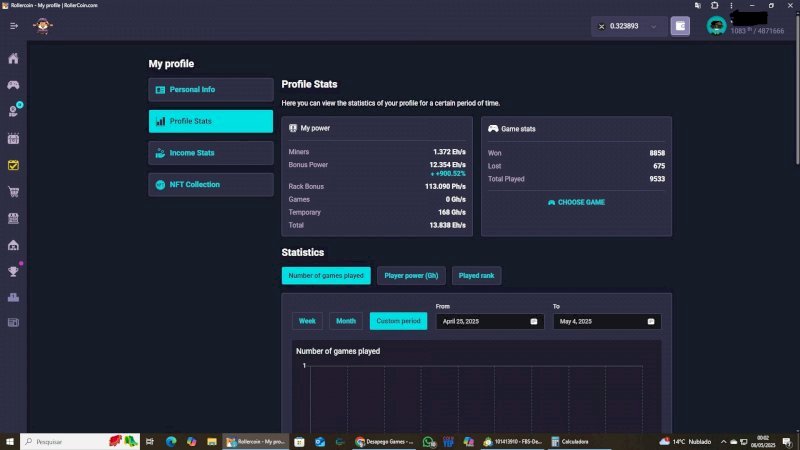Open the calendar icon in the sidebar

[13, 139]
